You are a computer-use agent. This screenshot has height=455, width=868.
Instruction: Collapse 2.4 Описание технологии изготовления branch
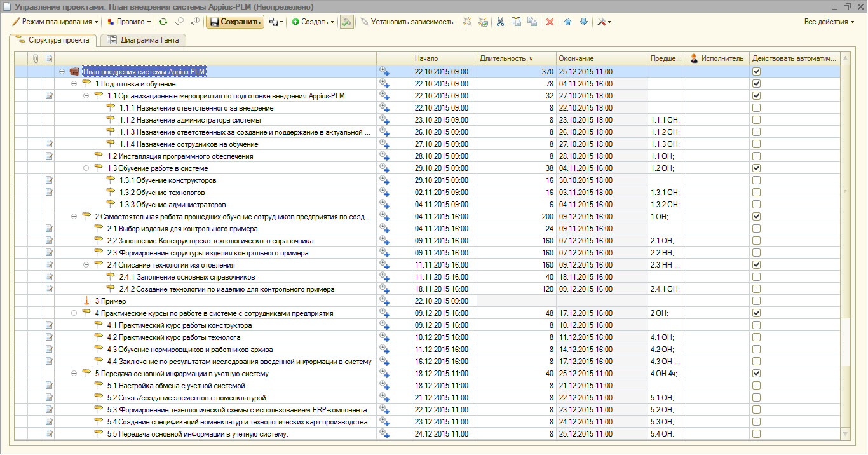[86, 265]
